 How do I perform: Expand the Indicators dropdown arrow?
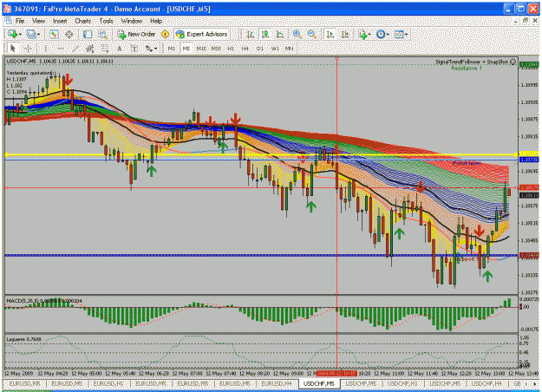369,34
